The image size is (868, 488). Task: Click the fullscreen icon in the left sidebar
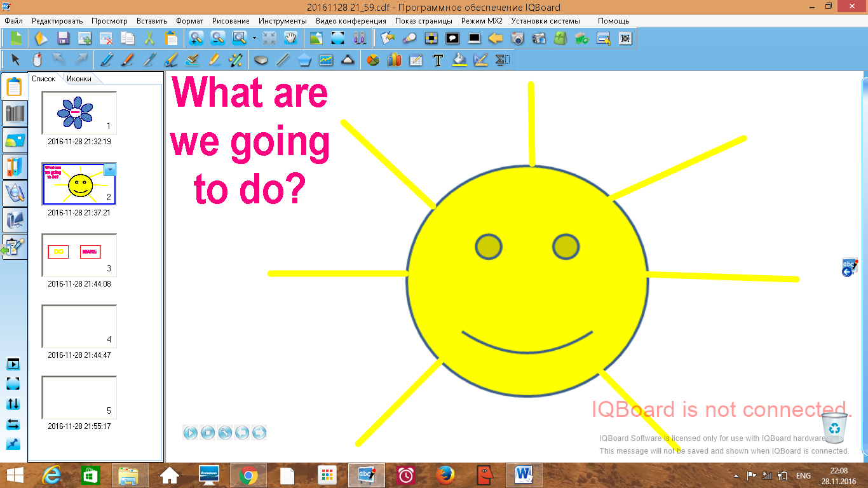[x=13, y=384]
